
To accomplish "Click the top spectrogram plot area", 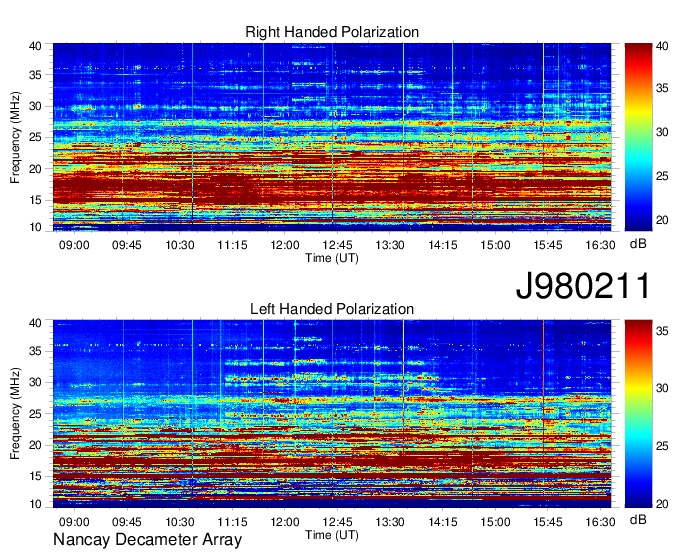I will [x=332, y=137].
